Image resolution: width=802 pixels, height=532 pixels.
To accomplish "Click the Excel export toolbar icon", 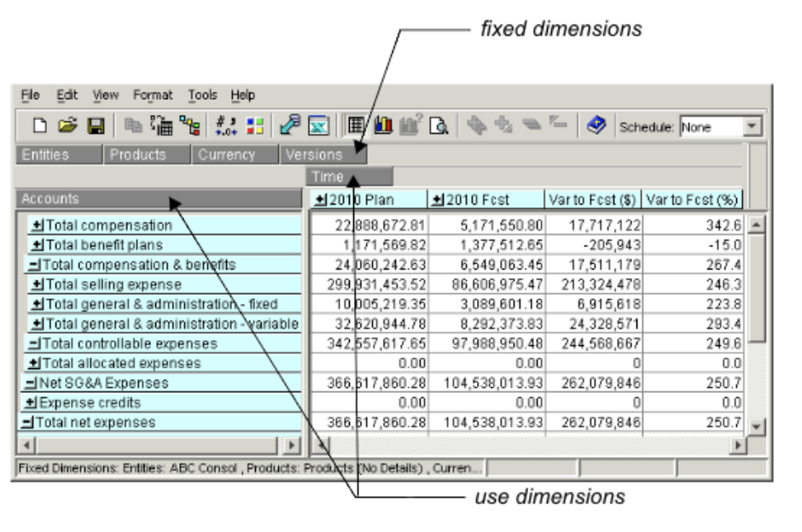I will (318, 127).
